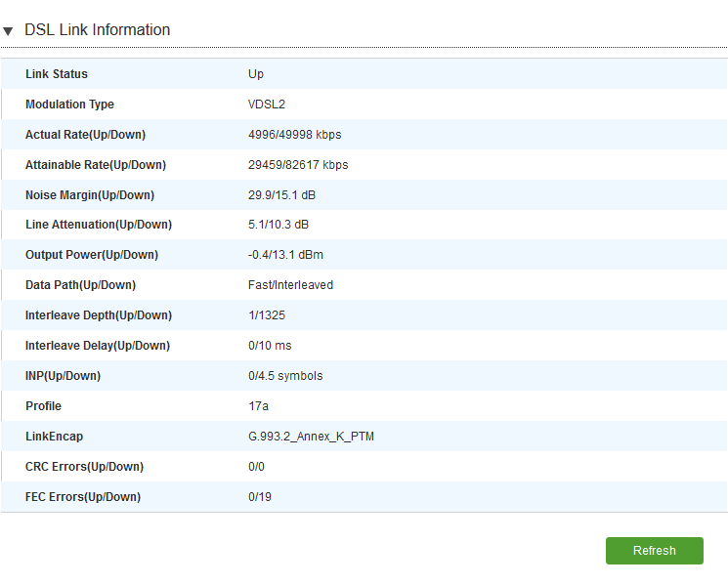Select the INP(Up/Down) label
The width and height of the screenshot is (728, 585).
(63, 376)
